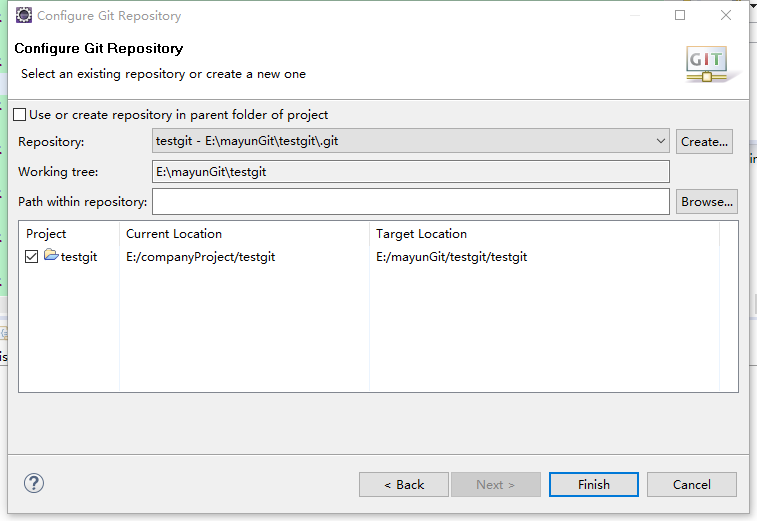Click the Select an existing repository description
The height and width of the screenshot is (521, 757).
(163, 74)
